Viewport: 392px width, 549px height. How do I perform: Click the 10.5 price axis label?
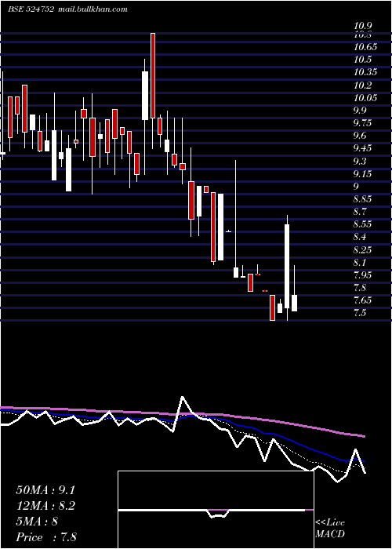(x=362, y=60)
